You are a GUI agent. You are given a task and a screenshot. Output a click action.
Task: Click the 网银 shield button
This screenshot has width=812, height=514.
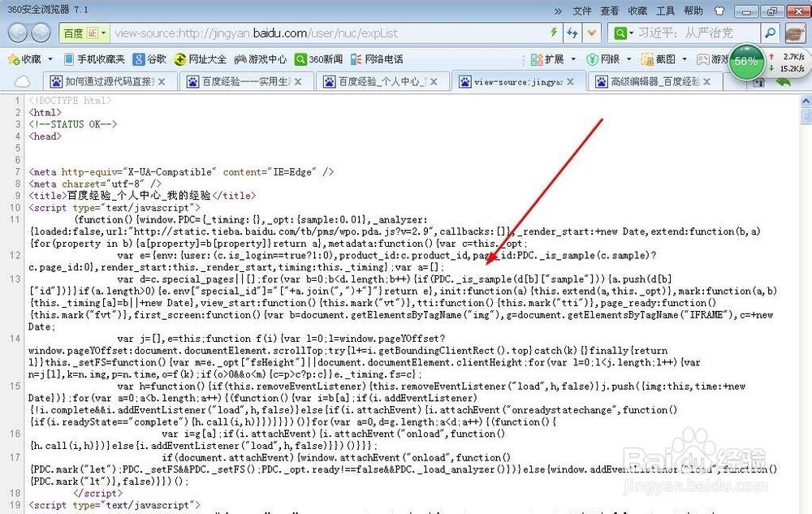tap(603, 59)
